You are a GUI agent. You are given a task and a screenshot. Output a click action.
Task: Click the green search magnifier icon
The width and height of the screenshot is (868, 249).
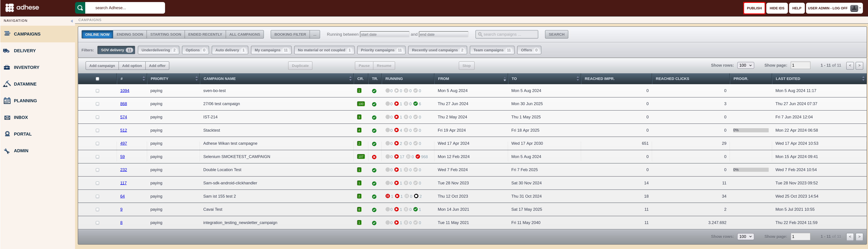tap(80, 8)
